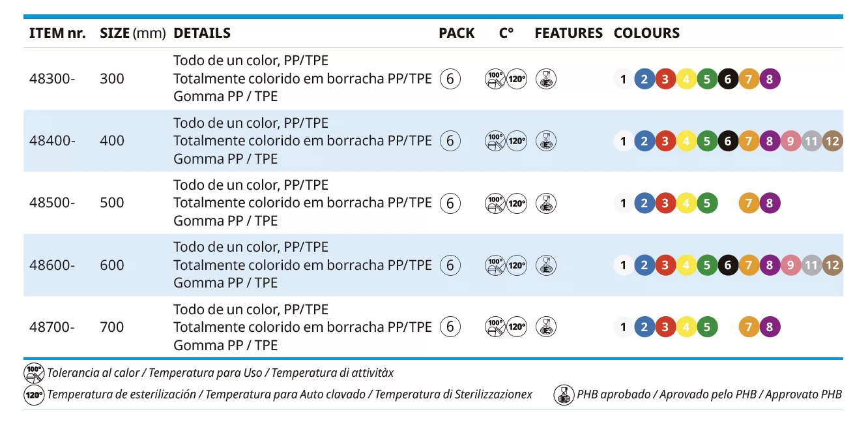This screenshot has width=868, height=429.
Task: Click the FEATURES column header
Action: tap(569, 33)
